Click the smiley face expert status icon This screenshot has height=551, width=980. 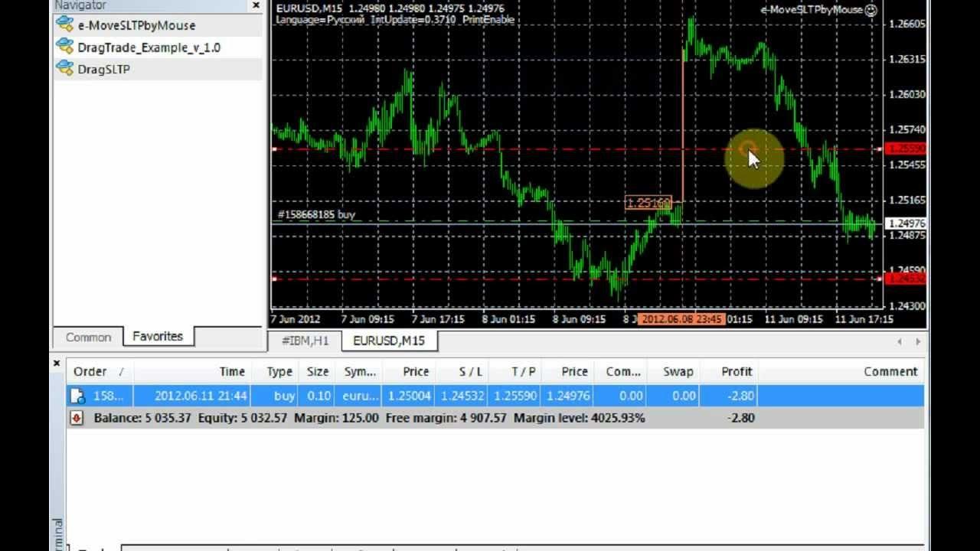[871, 10]
